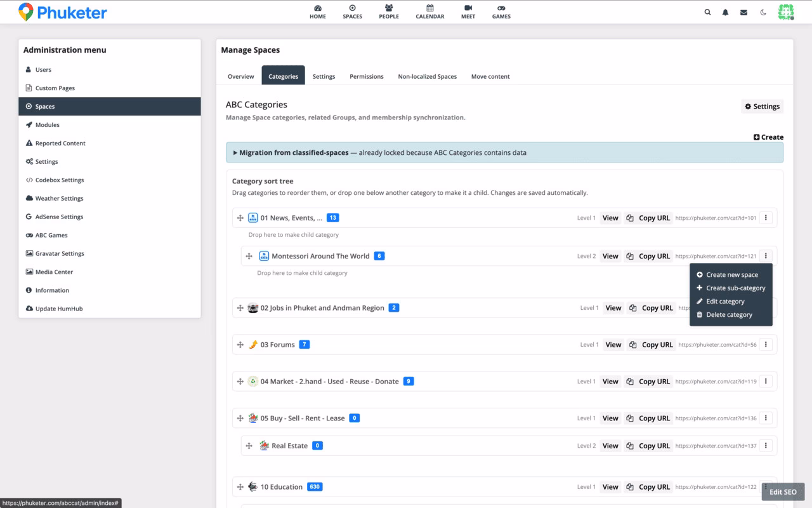Toggle dark mode moon icon
Screen dimensions: 812x508
pos(763,12)
